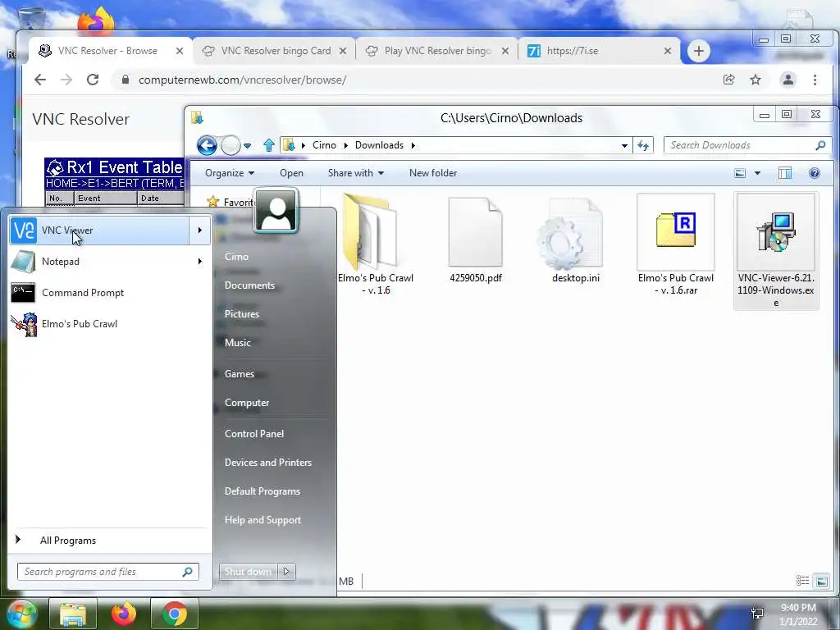The height and width of the screenshot is (630, 840).
Task: Switch to VNC Resolver bingo Card tab
Action: click(x=276, y=51)
